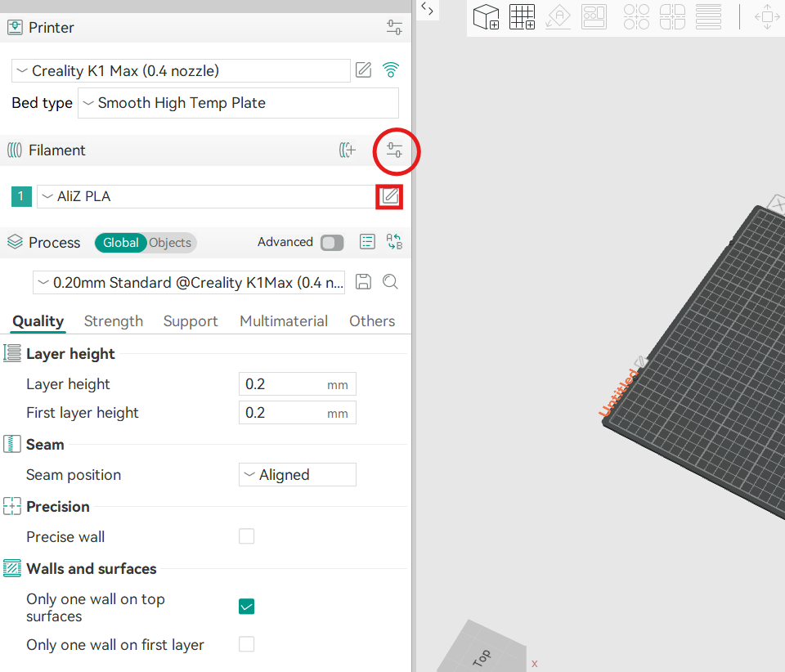Click the Arrange all objects icon

(594, 17)
